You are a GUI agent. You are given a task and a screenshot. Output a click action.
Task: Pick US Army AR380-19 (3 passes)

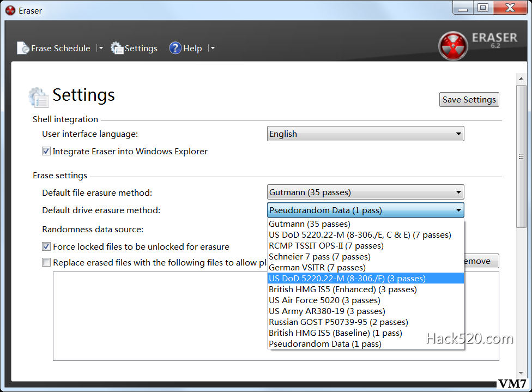click(x=365, y=311)
